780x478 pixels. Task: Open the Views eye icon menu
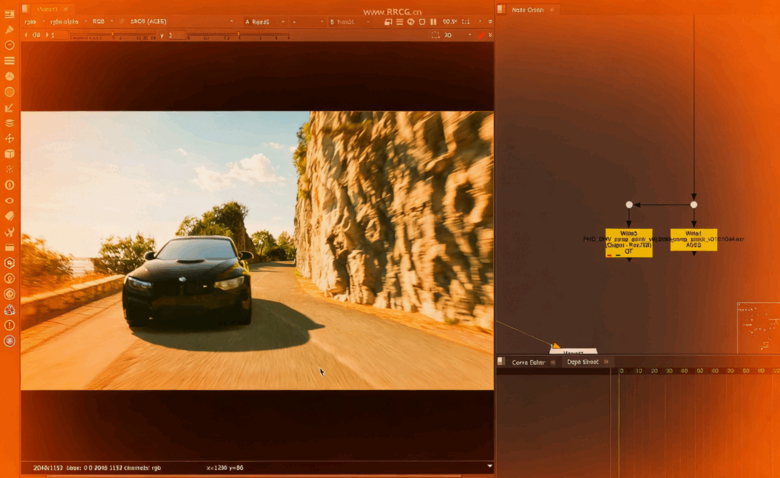(x=9, y=200)
